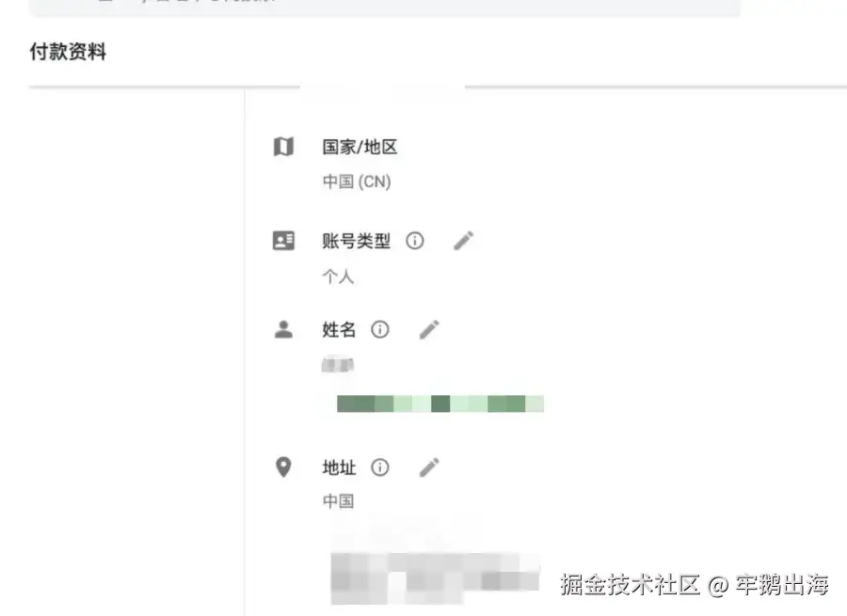Click the location pin icon beside 地址
Screen dimensions: 847x616
tap(283, 467)
